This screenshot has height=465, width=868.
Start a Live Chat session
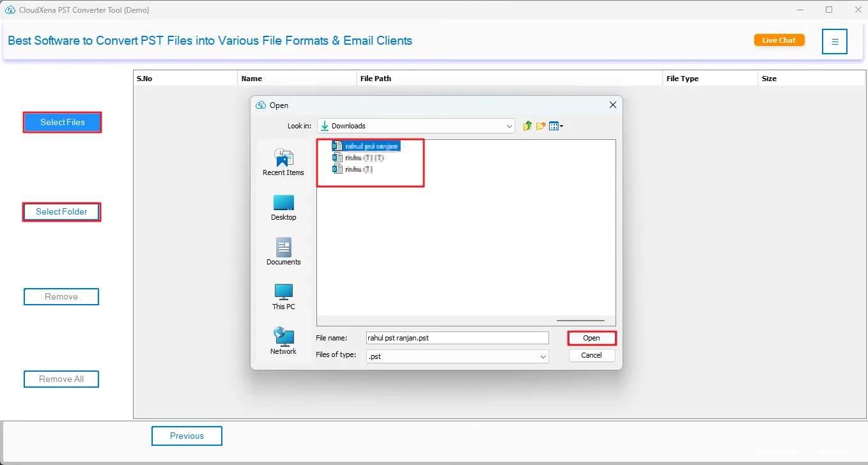pos(779,40)
